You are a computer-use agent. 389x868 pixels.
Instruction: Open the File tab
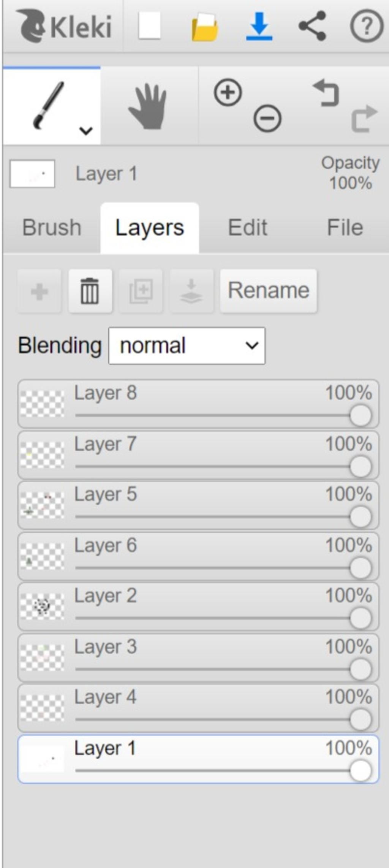tap(345, 228)
